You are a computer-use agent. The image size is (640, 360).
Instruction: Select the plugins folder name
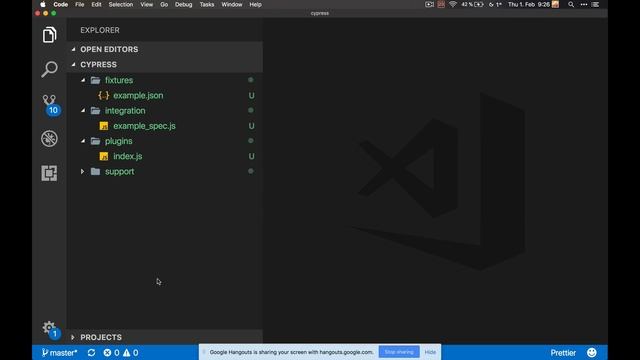[118, 141]
